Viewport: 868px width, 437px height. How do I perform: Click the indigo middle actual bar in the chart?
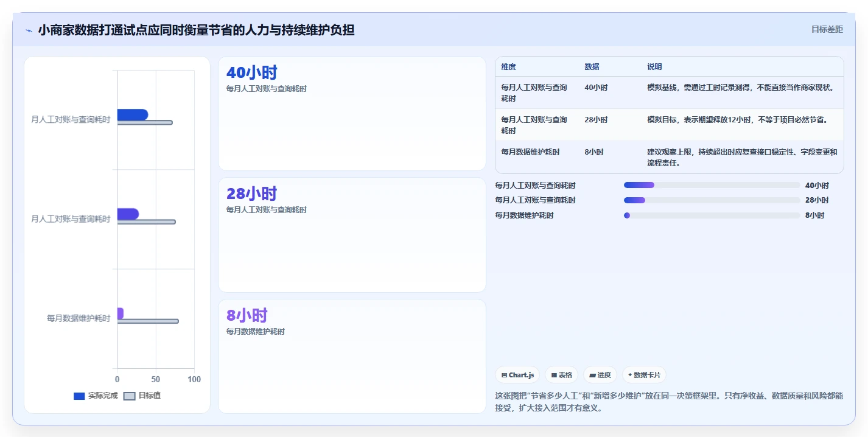(x=128, y=214)
